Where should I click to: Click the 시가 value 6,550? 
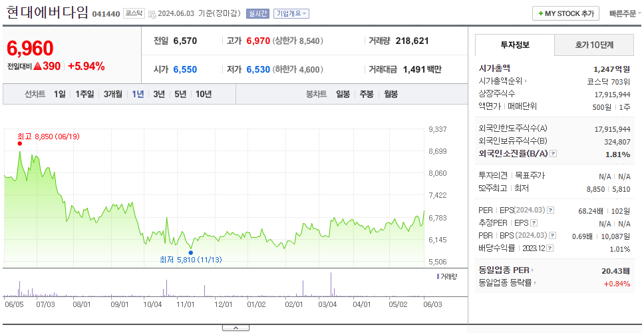[185, 69]
